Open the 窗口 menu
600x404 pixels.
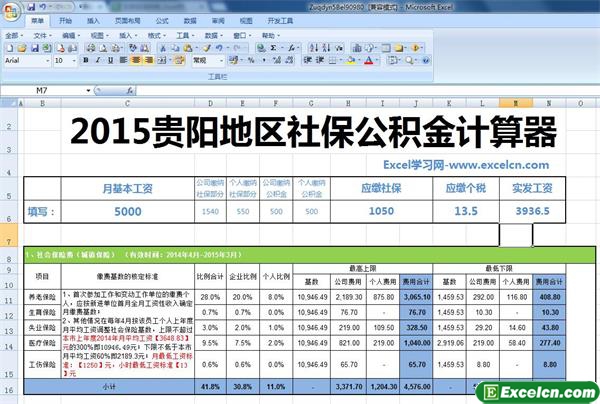click(x=242, y=36)
